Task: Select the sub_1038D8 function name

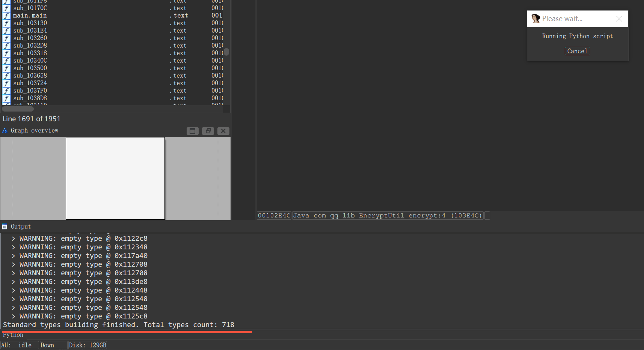Action: click(x=30, y=98)
